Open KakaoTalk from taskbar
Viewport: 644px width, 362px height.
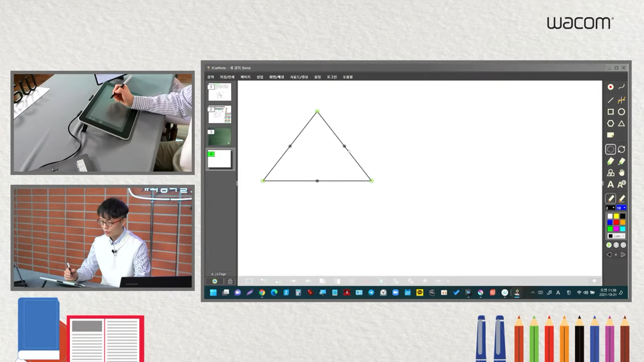[420, 293]
